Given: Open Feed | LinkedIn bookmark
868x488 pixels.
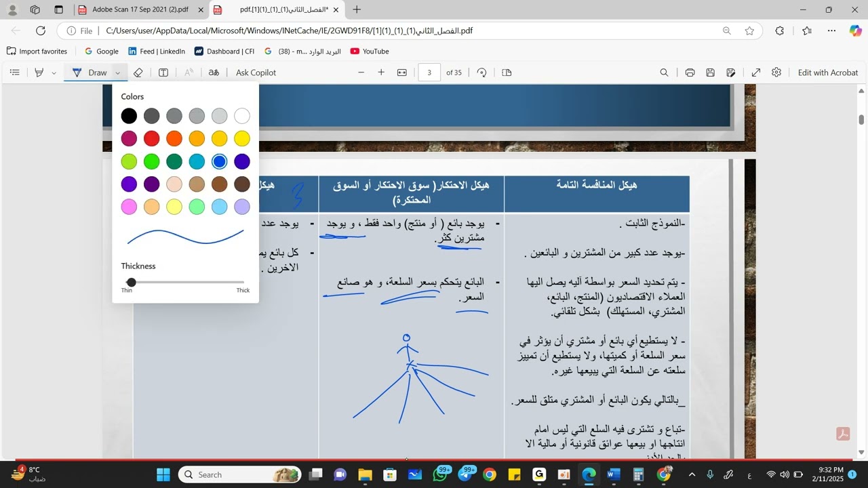Looking at the screenshot, I should [157, 51].
